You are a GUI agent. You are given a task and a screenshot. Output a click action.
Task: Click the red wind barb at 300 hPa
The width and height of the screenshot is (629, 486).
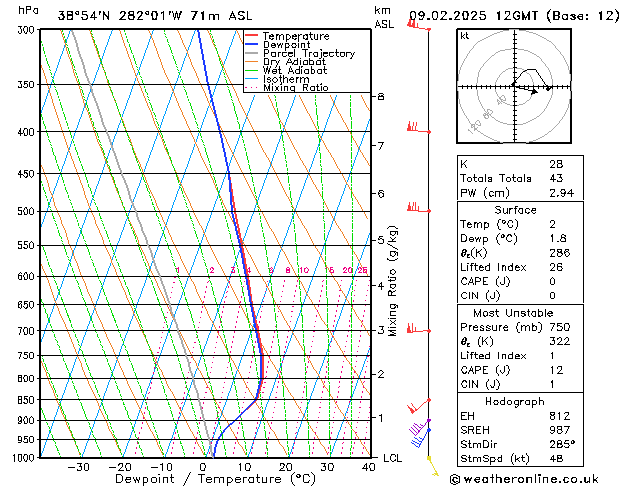[x=419, y=24]
